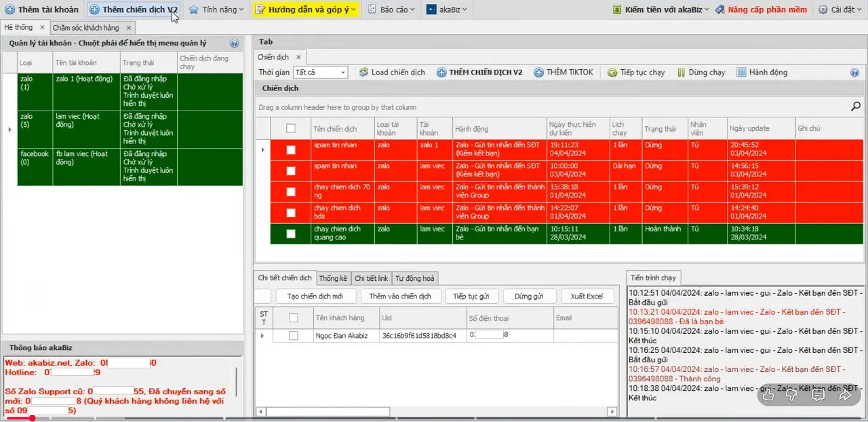Click the Tiếp tục chạy toolbar icon

[612, 73]
